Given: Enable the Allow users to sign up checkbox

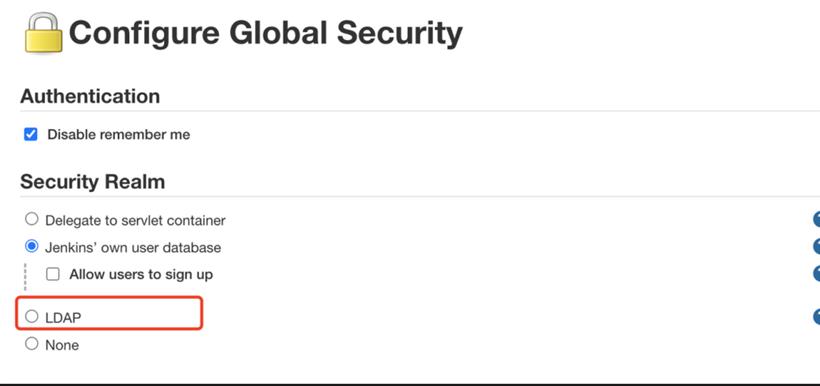Looking at the screenshot, I should [53, 274].
